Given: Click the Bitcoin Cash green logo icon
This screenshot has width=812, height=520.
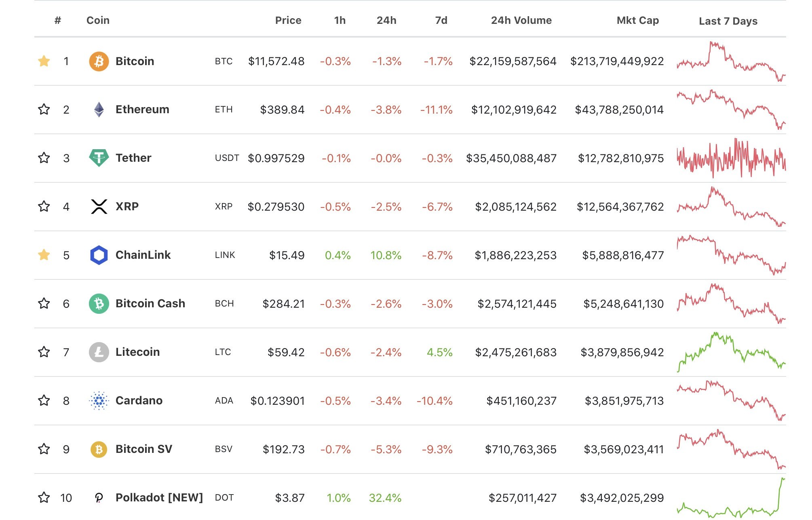Looking at the screenshot, I should pyautogui.click(x=99, y=304).
